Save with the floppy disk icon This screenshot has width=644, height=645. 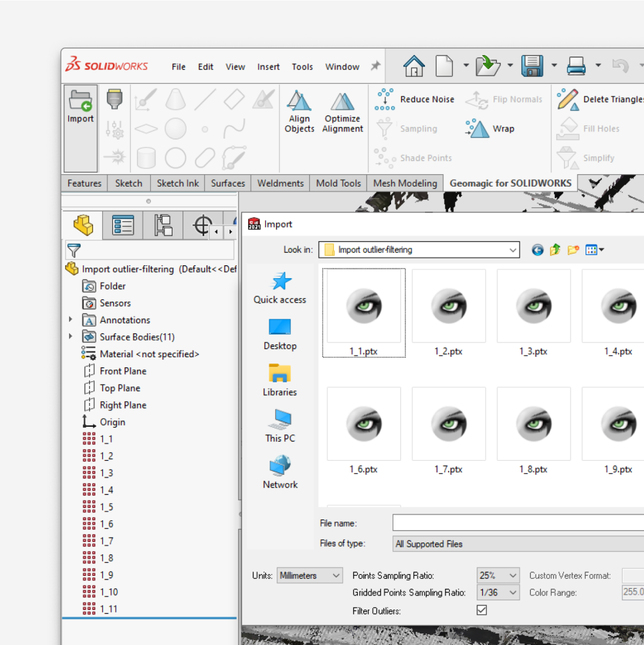[x=532, y=66]
